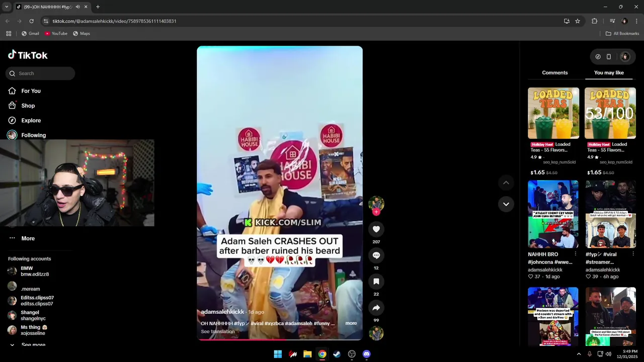Open the spinning sound disc icon

[x=376, y=333]
